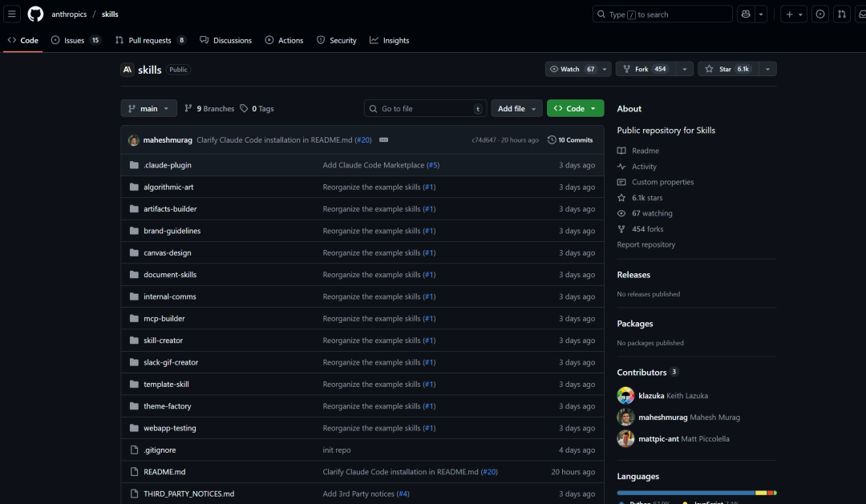
Task: Open the main branch selector dropdown
Action: [148, 109]
